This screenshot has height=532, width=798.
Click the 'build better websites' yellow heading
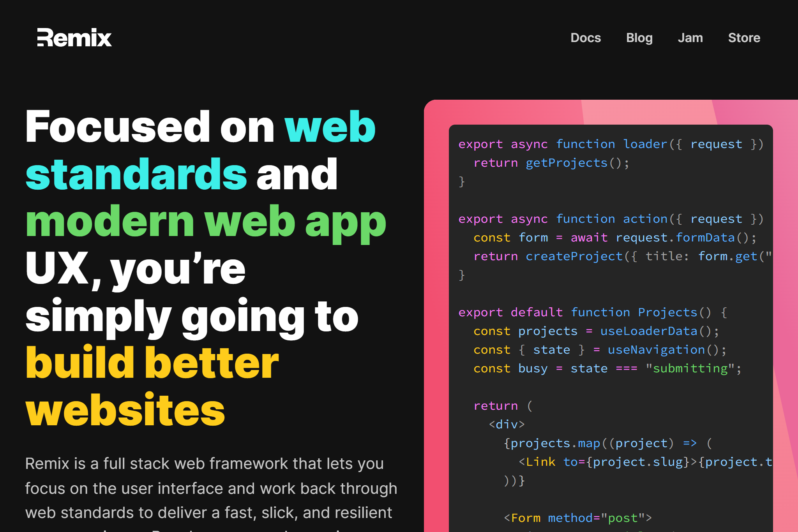pos(152,363)
